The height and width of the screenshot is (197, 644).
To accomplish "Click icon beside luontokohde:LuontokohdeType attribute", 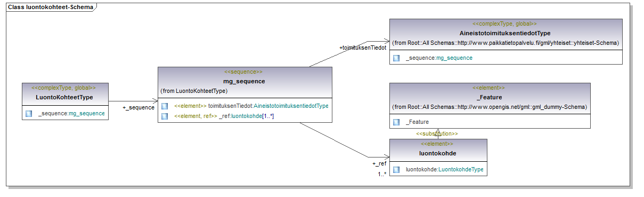I will tap(396, 170).
